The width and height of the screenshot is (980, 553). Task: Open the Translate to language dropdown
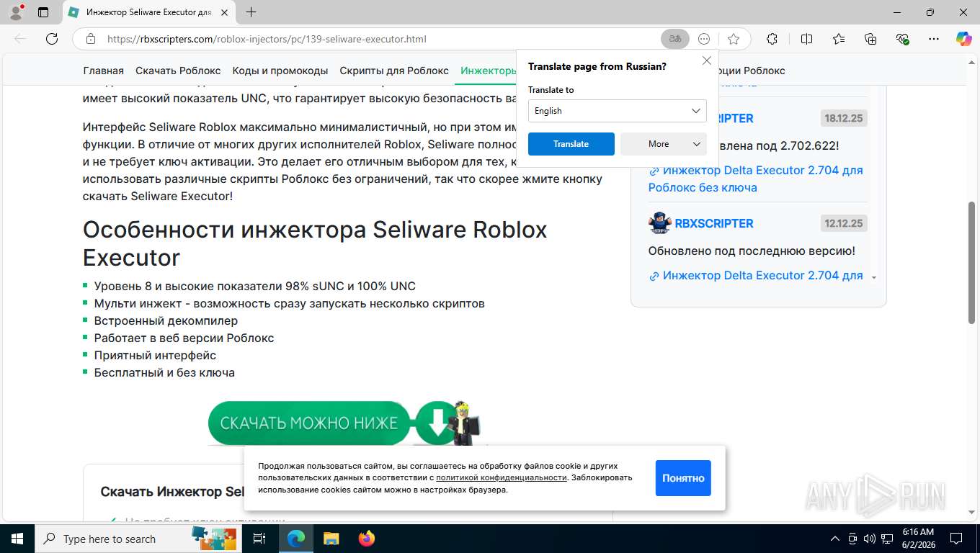pos(618,111)
